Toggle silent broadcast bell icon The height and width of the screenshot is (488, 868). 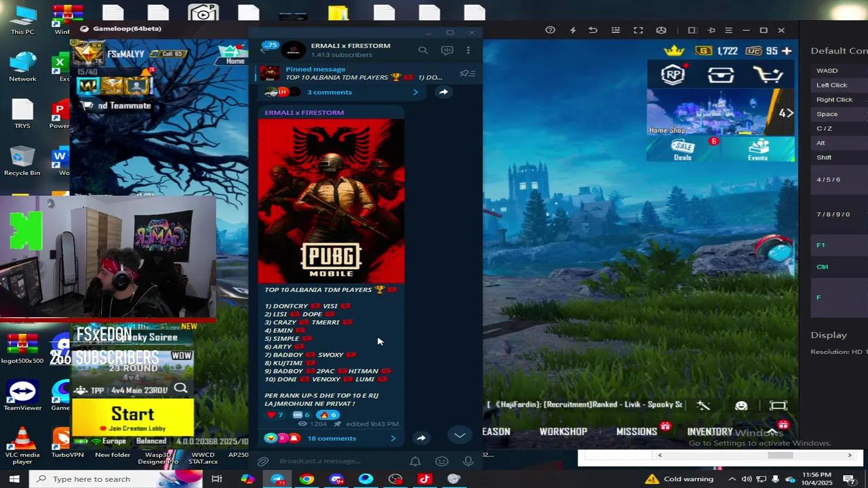click(415, 462)
